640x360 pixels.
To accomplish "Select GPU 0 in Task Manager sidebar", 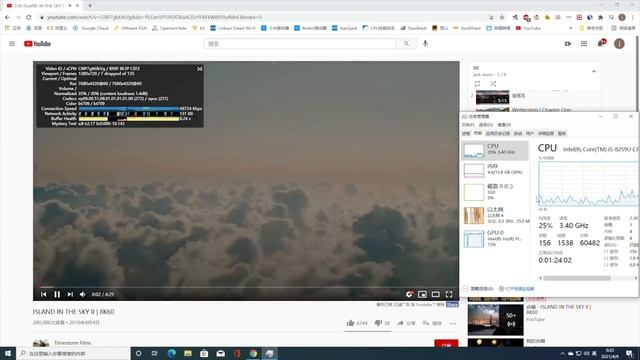I will point(495,238).
